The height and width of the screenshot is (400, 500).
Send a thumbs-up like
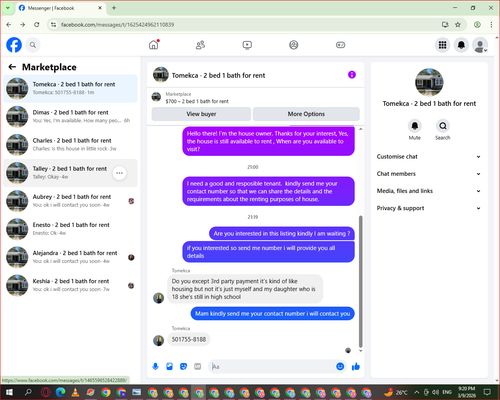click(x=356, y=367)
